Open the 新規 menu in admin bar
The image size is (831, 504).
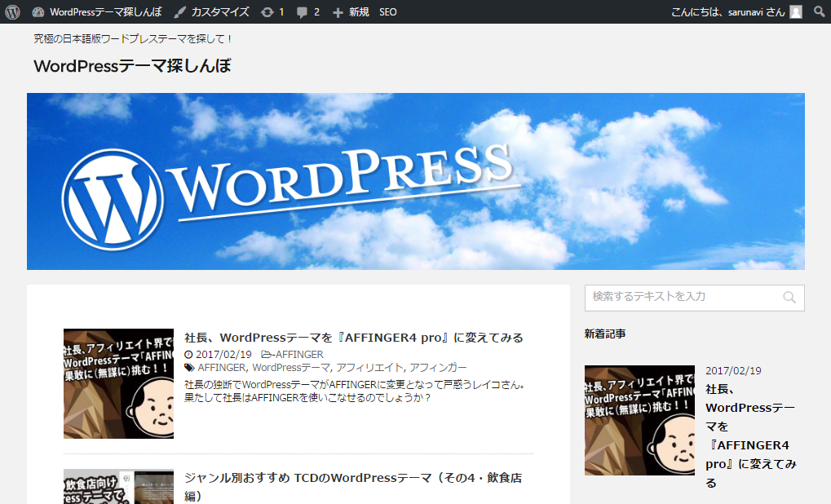[x=351, y=11]
